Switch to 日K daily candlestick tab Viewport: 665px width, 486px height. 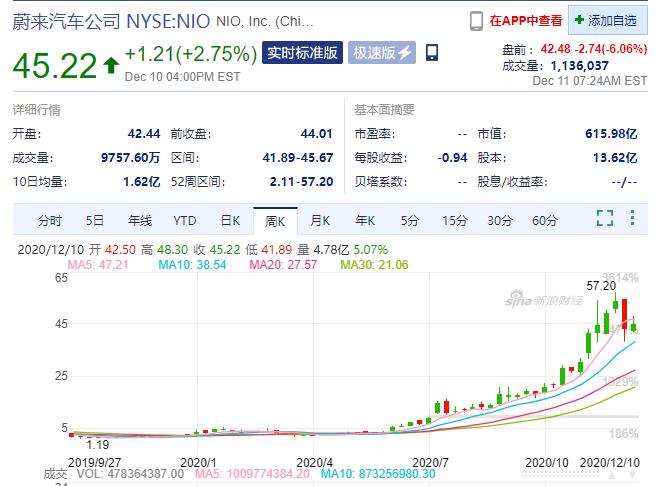230,221
